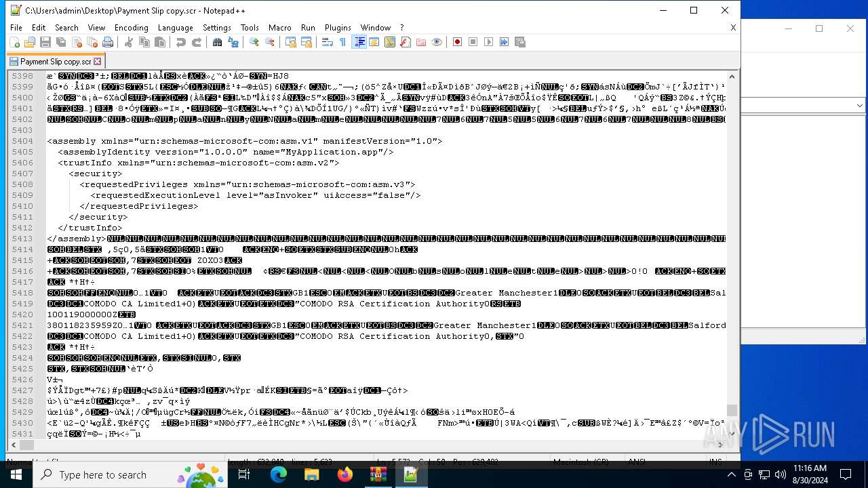The width and height of the screenshot is (868, 488).
Task: Open the Encoding menu
Action: pos(132,28)
